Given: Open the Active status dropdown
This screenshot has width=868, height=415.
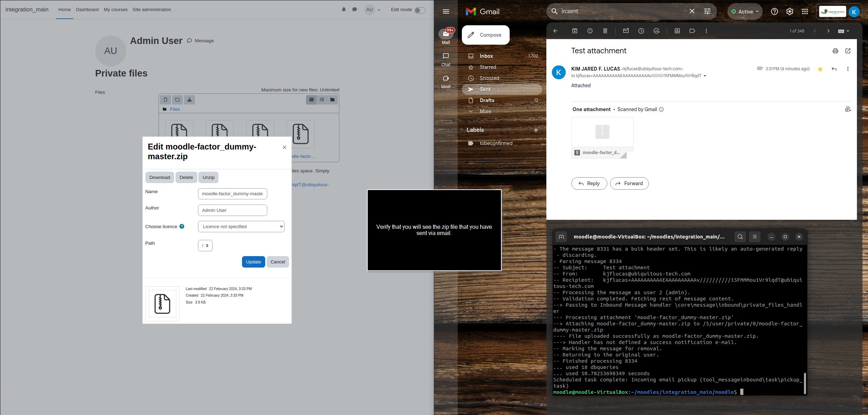Looking at the screenshot, I should pos(745,11).
